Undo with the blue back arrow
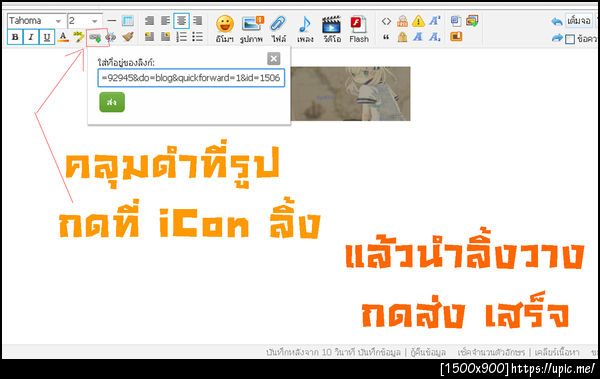Screen dimensions: 600x379 click(x=557, y=21)
